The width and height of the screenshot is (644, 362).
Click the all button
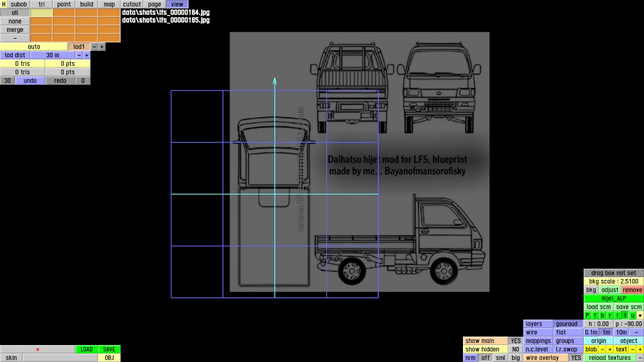(15, 13)
